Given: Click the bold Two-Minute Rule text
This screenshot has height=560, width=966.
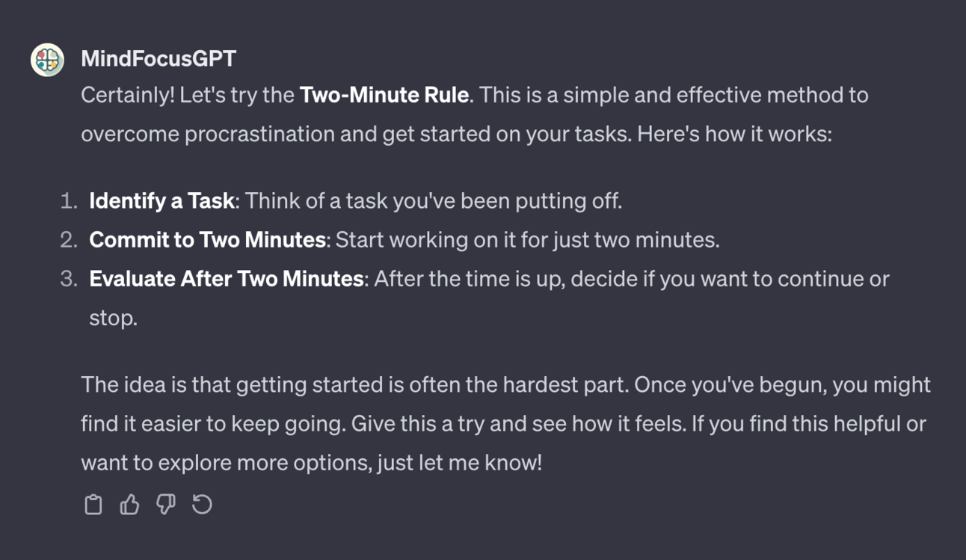Looking at the screenshot, I should tap(384, 96).
